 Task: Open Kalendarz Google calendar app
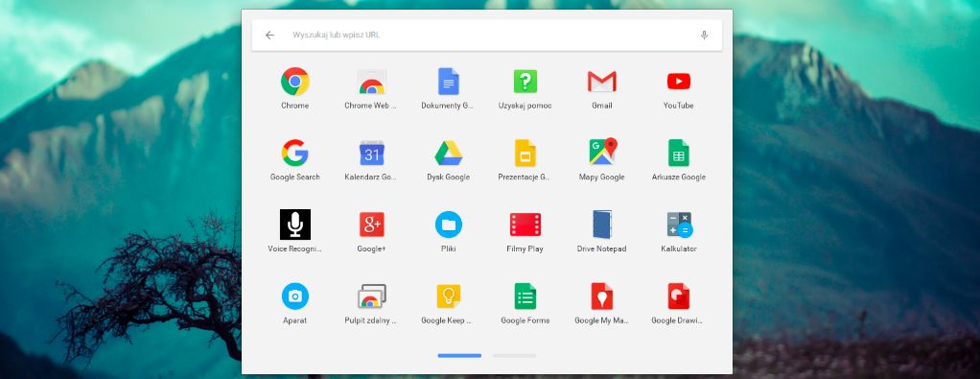371,153
